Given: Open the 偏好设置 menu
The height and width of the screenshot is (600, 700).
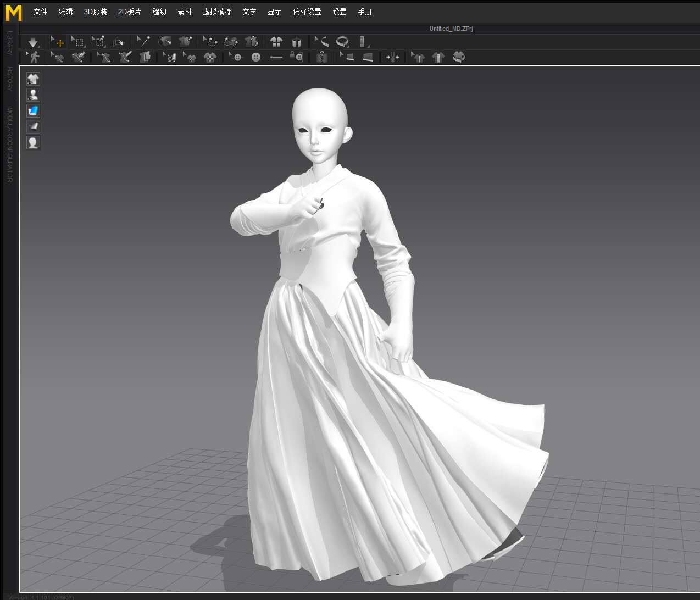Looking at the screenshot, I should coord(307,12).
